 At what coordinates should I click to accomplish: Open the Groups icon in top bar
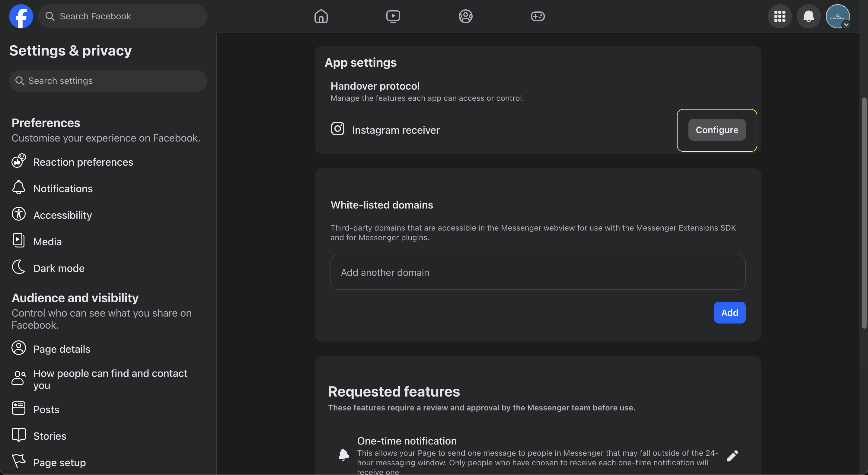point(465,16)
